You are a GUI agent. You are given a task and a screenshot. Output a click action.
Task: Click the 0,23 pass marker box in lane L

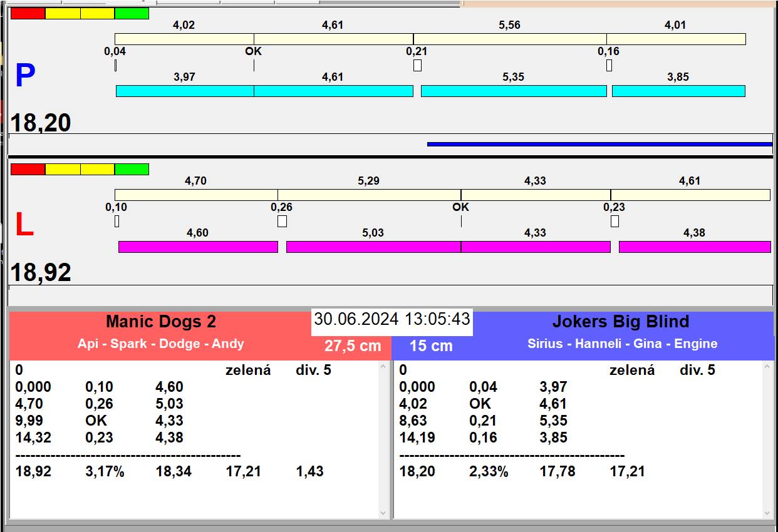pyautogui.click(x=615, y=221)
